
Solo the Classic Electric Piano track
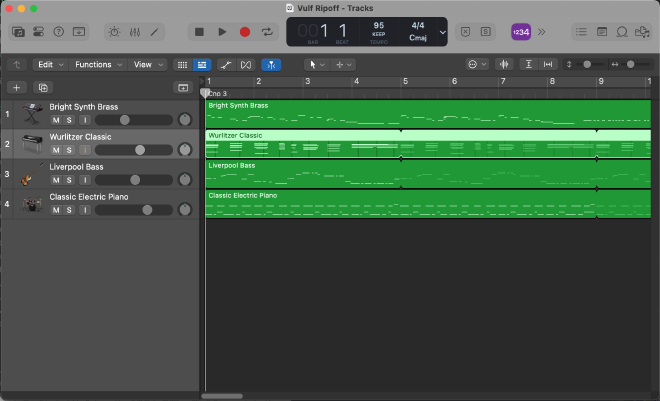[69, 210]
